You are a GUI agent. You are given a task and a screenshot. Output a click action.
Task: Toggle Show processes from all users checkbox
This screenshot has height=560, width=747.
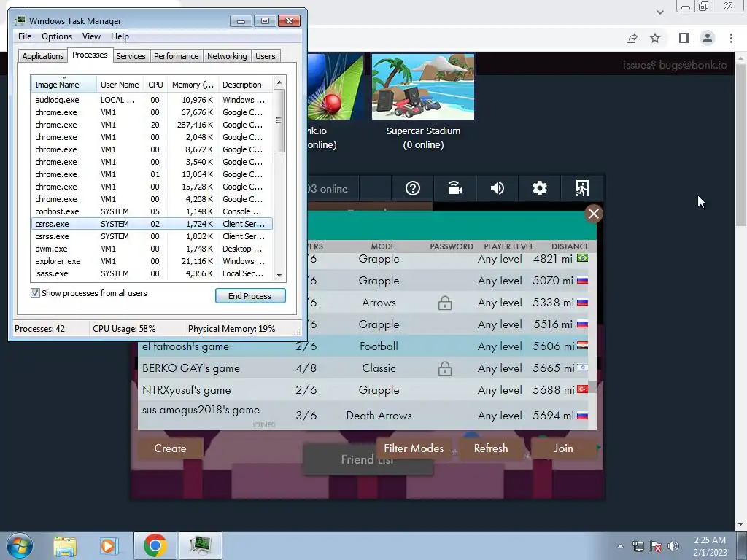coord(35,293)
